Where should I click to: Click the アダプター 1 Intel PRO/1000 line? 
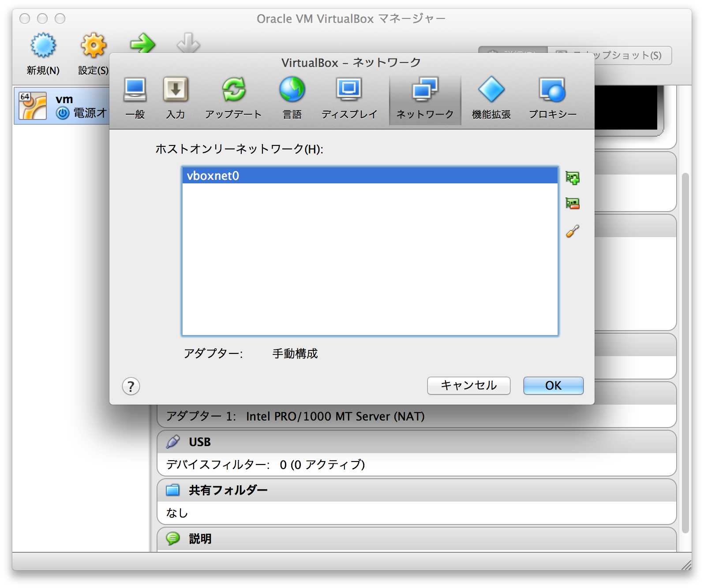click(295, 417)
